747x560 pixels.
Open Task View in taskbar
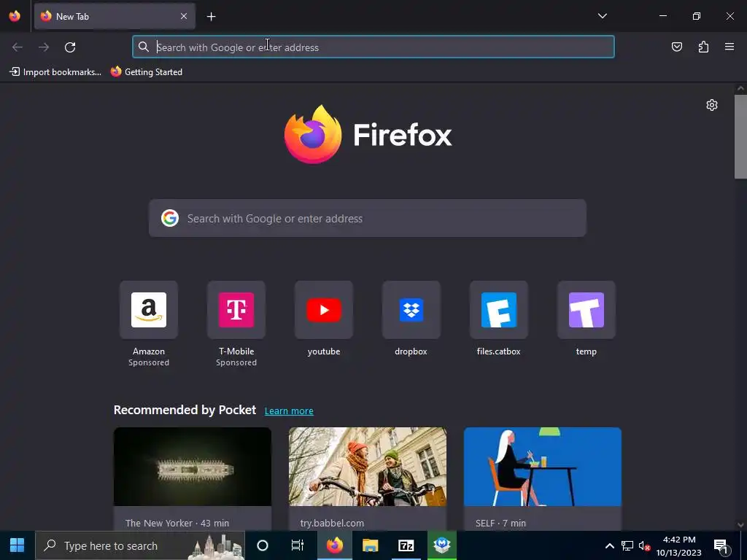click(x=298, y=545)
